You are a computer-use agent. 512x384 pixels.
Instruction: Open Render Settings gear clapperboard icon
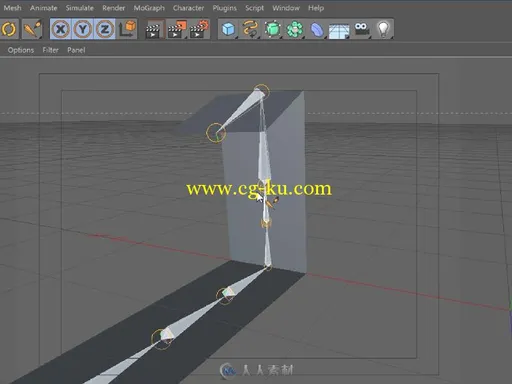pos(199,29)
